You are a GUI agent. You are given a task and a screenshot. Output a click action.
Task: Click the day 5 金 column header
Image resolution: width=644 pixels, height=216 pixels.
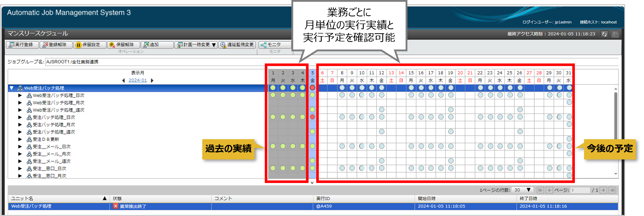tap(312, 77)
